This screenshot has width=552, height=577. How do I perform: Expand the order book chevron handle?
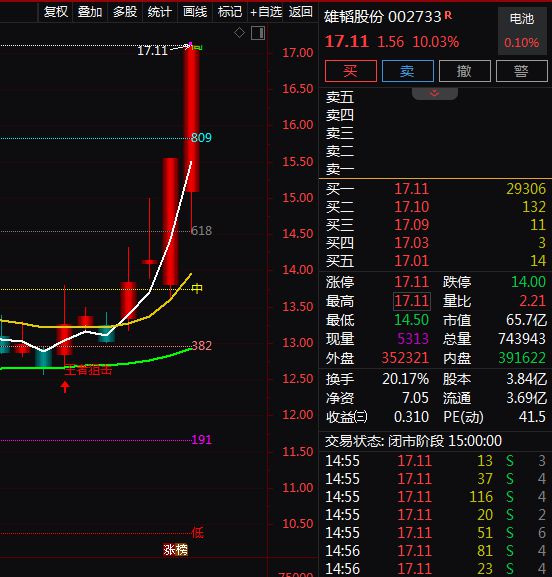435,93
